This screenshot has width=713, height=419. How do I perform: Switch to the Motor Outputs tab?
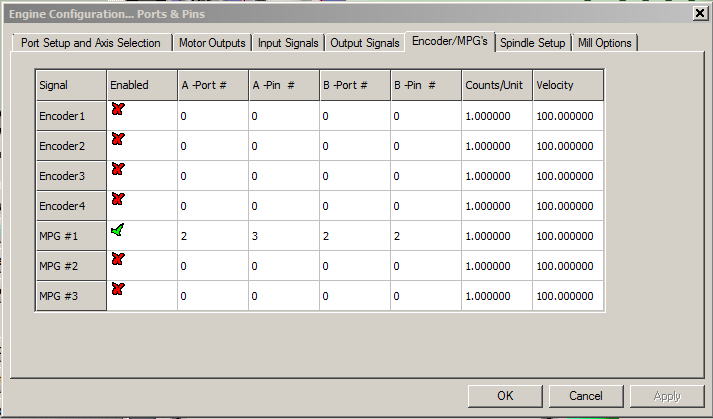click(x=212, y=43)
